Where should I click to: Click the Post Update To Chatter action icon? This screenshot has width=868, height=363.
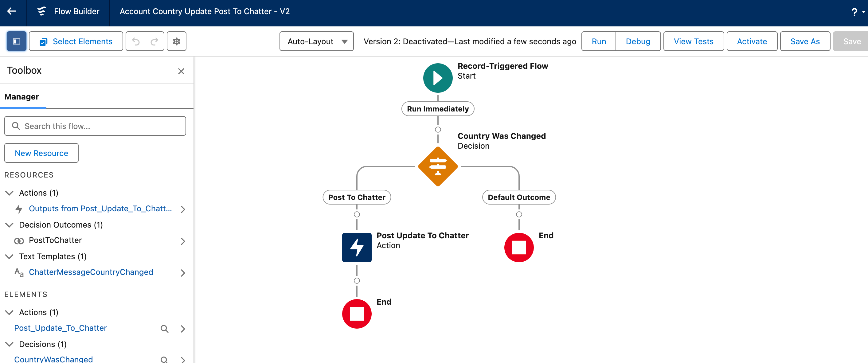[x=356, y=247]
